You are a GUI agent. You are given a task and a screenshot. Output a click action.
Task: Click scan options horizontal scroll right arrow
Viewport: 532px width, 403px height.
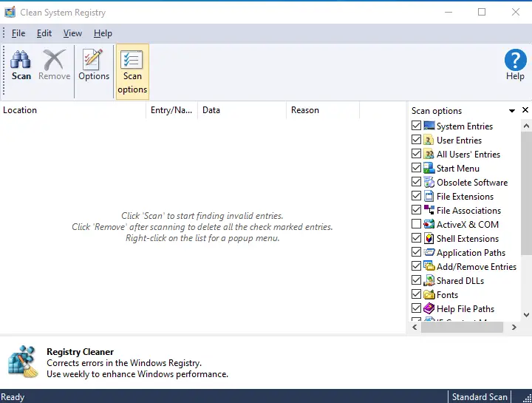514,328
